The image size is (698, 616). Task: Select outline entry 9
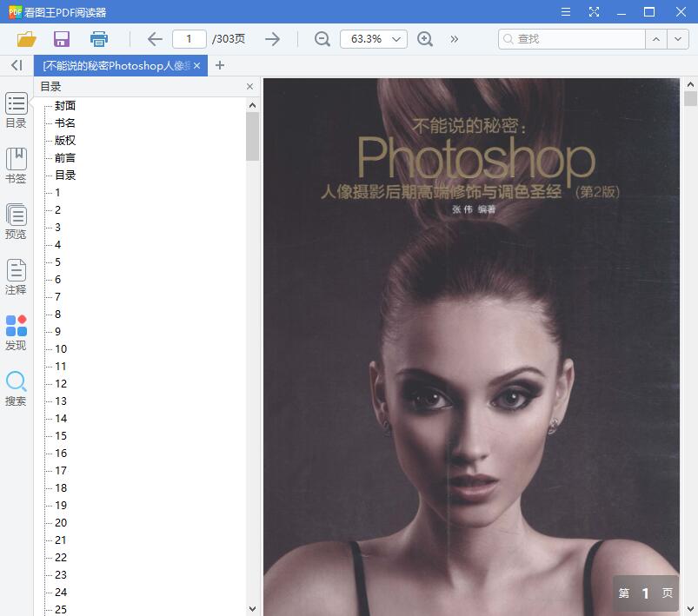[57, 331]
